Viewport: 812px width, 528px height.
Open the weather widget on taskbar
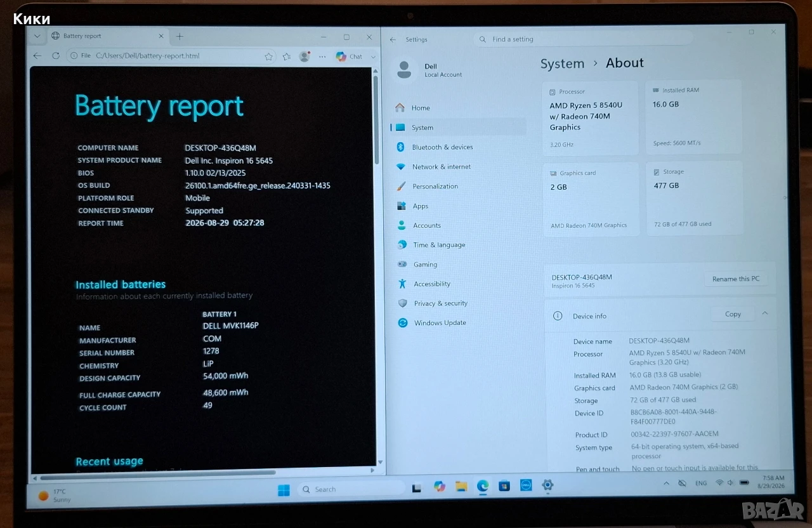click(56, 496)
